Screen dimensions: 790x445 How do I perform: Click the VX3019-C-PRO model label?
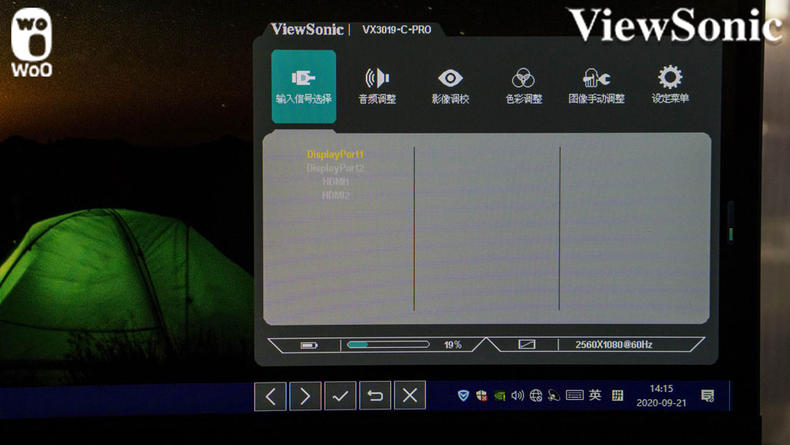[x=397, y=30]
